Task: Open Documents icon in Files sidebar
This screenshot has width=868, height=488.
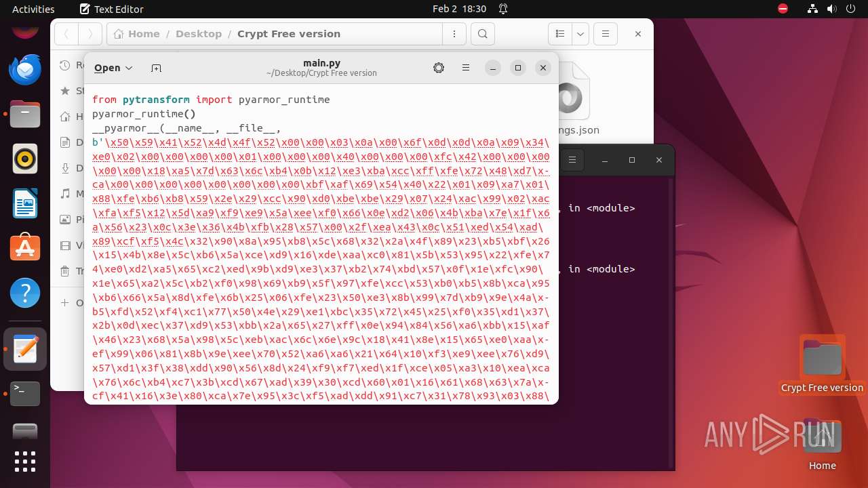Action: point(65,142)
